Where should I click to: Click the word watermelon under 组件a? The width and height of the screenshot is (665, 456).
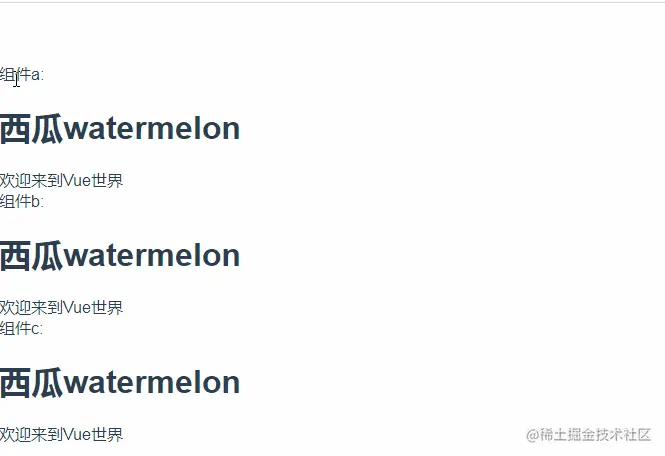point(151,129)
